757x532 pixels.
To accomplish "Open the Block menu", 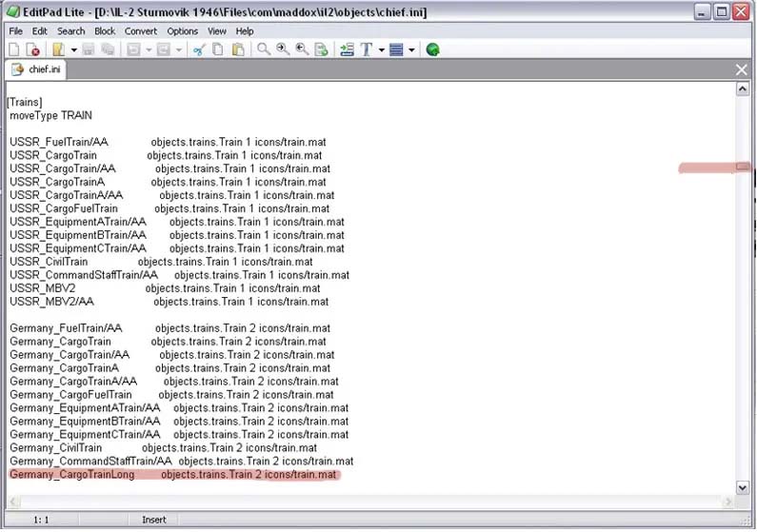I will click(105, 31).
